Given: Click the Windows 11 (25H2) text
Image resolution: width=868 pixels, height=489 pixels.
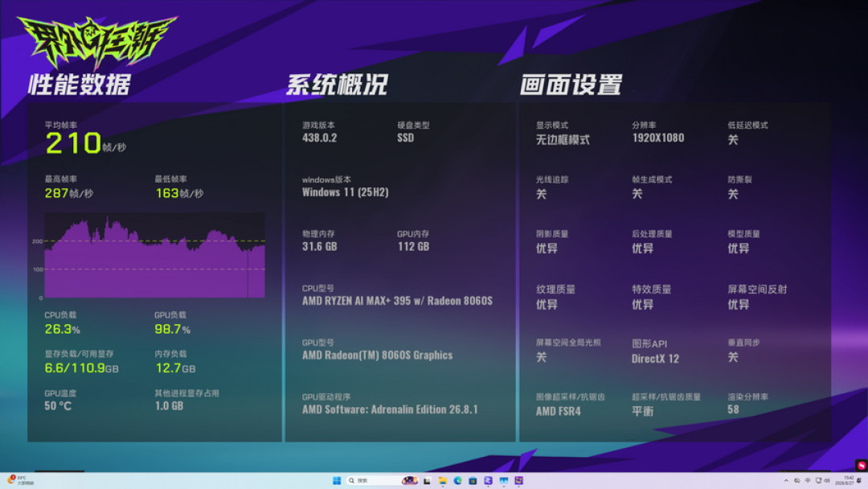Looking at the screenshot, I should [346, 192].
